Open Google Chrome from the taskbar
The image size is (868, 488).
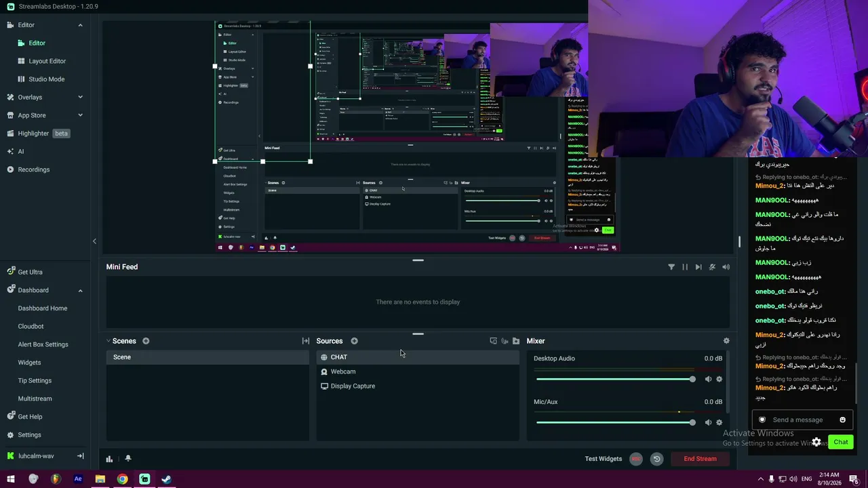(122, 479)
